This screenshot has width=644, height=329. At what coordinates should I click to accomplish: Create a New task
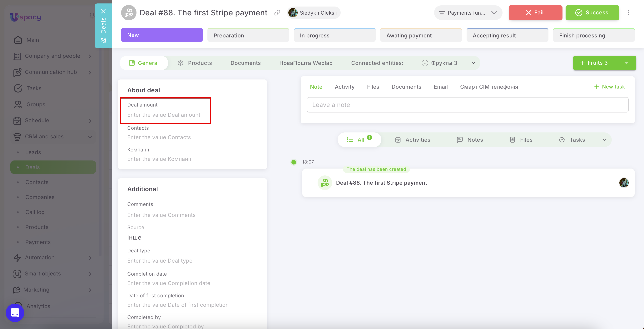click(610, 87)
